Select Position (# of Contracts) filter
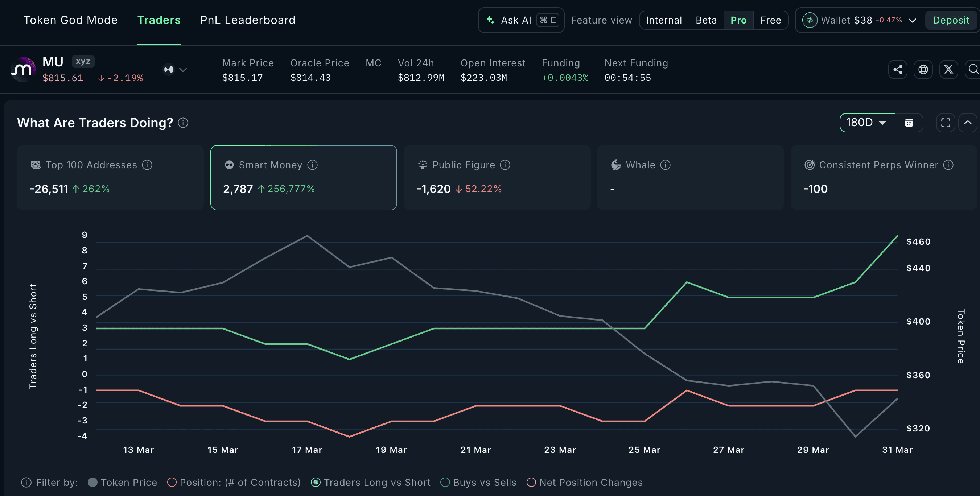The width and height of the screenshot is (980, 496). [x=234, y=482]
